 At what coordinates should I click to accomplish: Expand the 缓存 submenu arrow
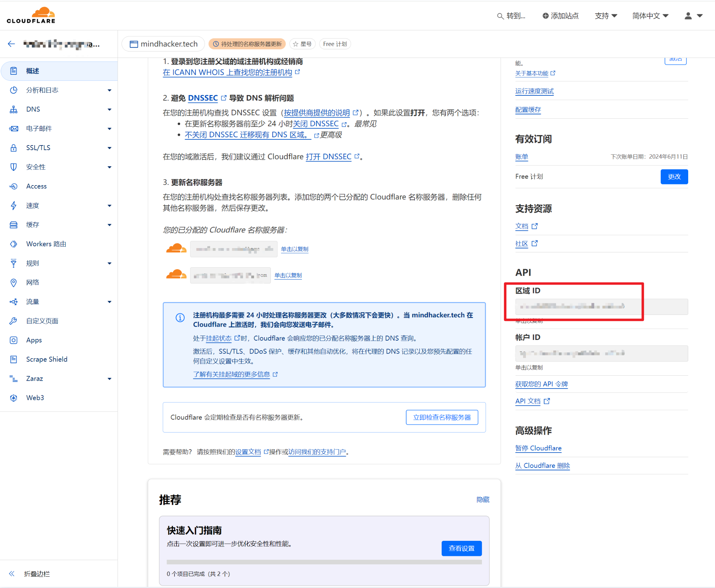109,225
